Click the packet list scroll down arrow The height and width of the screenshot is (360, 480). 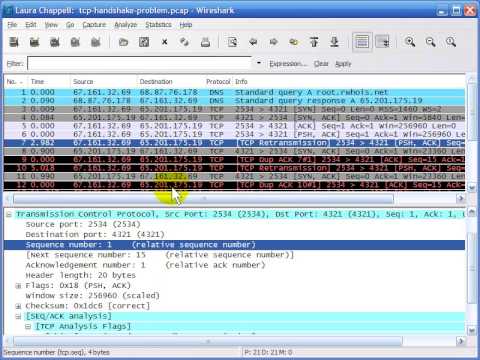click(x=471, y=188)
